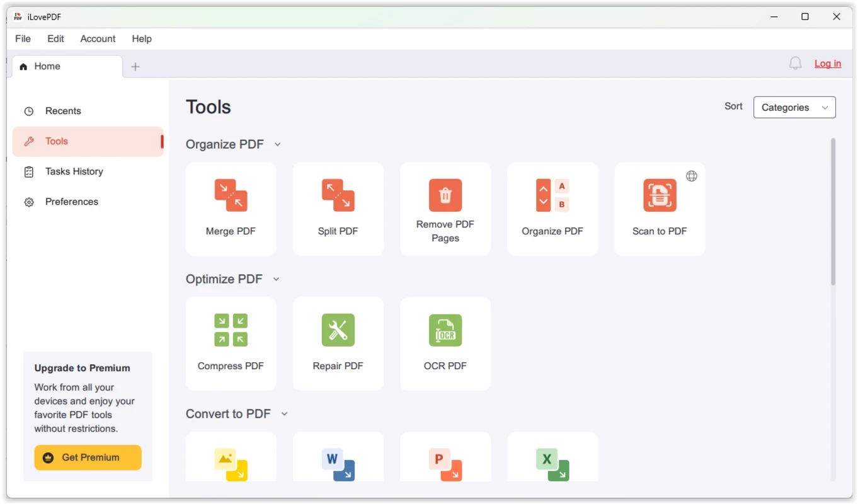Click the Get Premium button
Viewport: 858px width, 504px height.
pos(88,457)
